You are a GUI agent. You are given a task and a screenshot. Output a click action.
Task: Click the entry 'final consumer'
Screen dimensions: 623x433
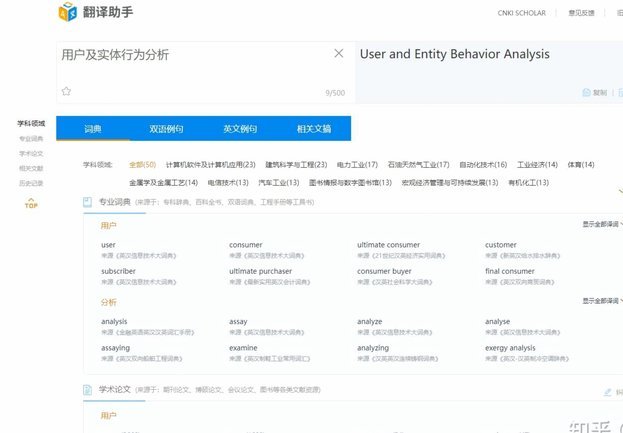(x=509, y=271)
